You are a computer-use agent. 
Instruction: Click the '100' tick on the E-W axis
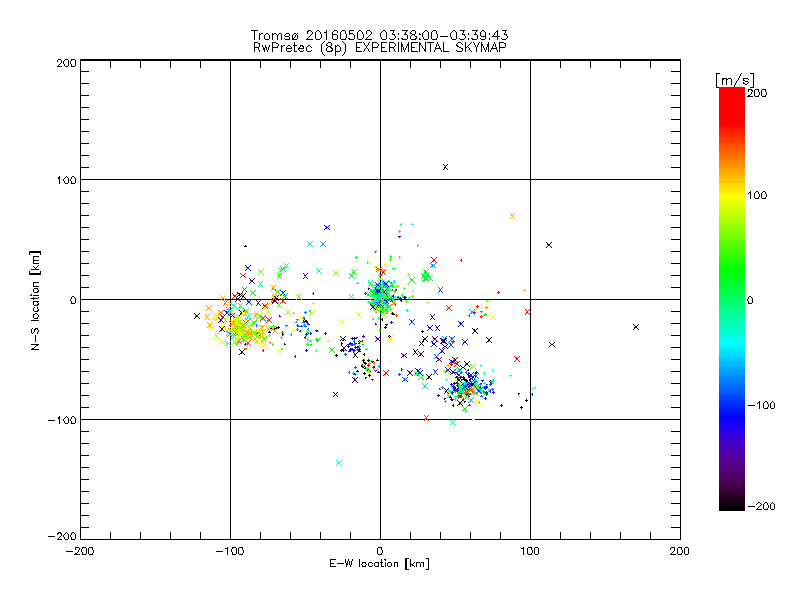(530, 551)
